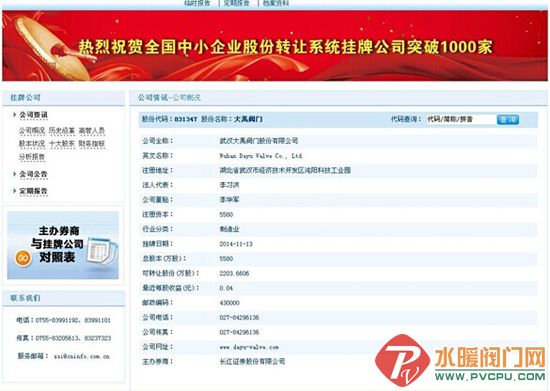This screenshot has height=391, width=550.
Task: Click the 联系我们 panel header
Action: click(63, 298)
